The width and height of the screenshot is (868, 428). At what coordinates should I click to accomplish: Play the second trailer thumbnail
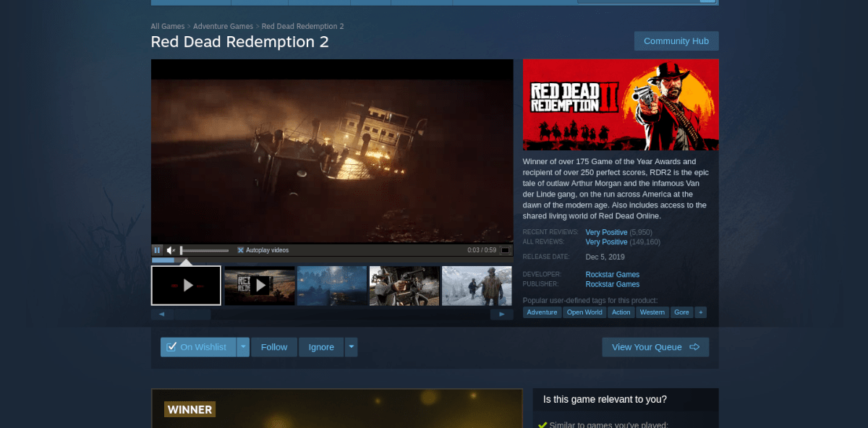click(x=260, y=286)
